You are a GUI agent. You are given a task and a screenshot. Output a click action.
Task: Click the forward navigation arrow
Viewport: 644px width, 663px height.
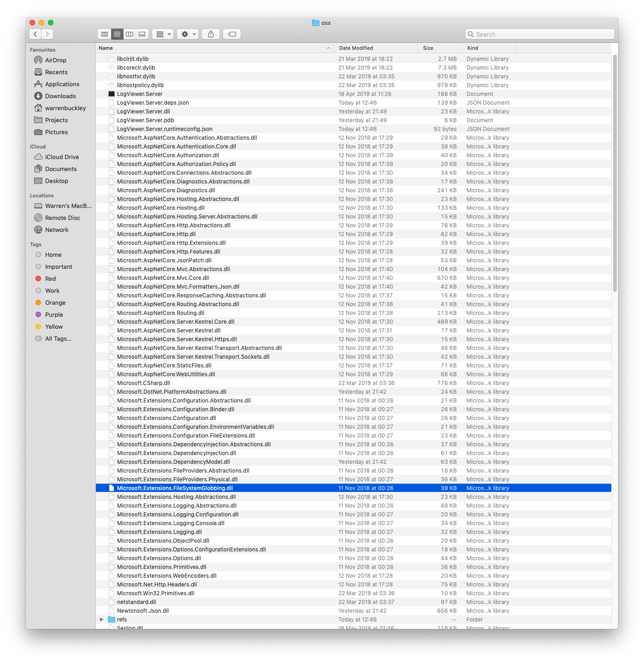click(47, 34)
